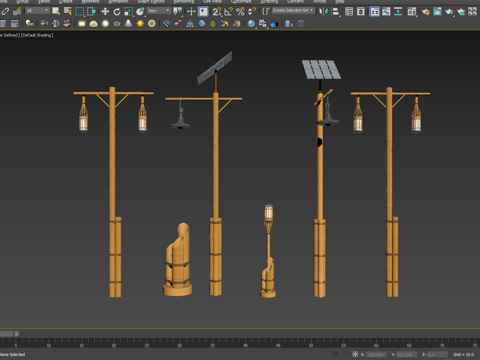Toggle Selection Lock in the status bar
Image resolution: width=480 pixels, height=360 pixels.
[345, 354]
